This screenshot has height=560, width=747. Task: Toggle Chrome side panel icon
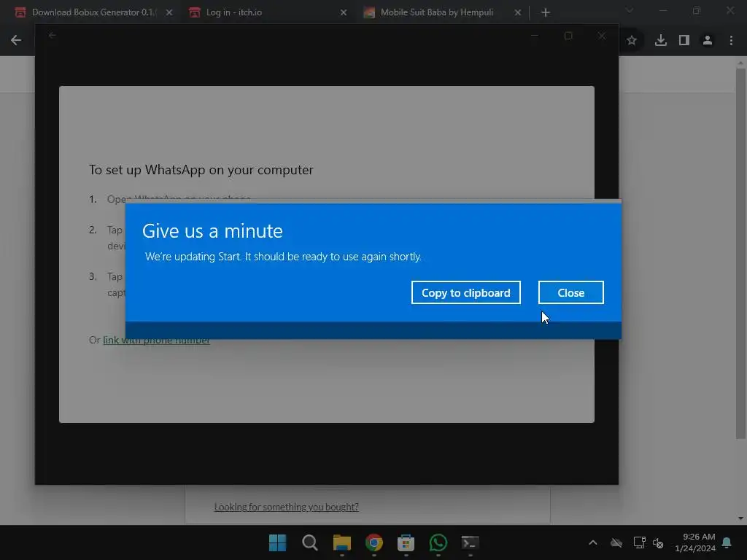(684, 41)
